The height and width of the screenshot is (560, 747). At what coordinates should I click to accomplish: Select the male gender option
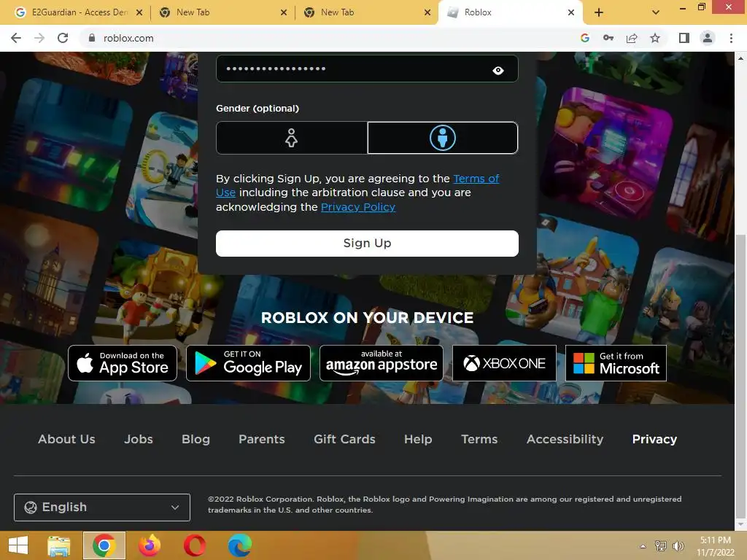click(x=443, y=138)
